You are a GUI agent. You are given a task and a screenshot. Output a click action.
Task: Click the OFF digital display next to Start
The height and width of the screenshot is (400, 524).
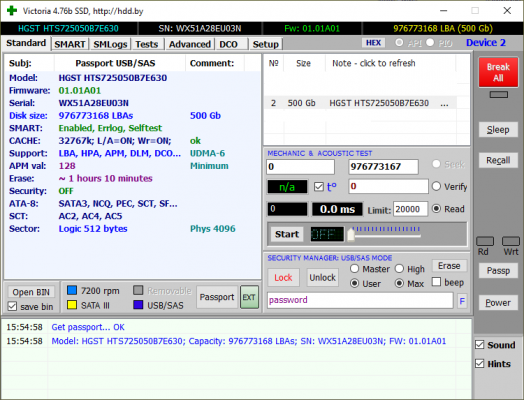[327, 234]
